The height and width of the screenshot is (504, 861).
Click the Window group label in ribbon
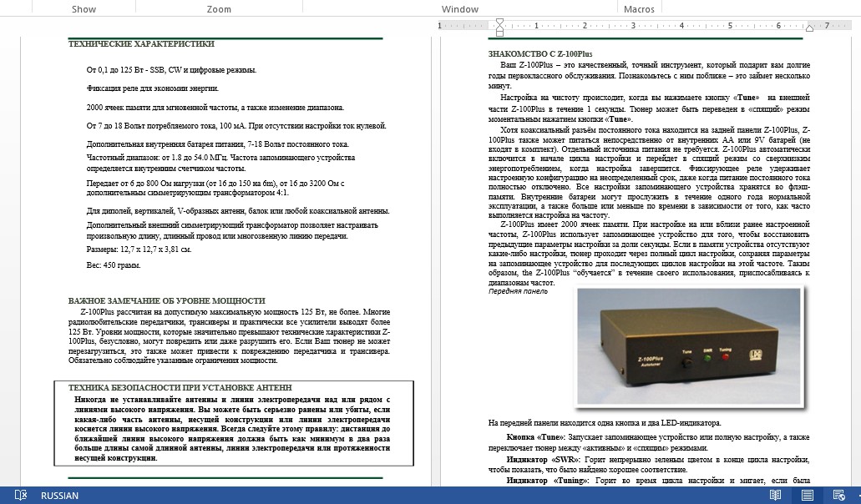click(x=460, y=9)
